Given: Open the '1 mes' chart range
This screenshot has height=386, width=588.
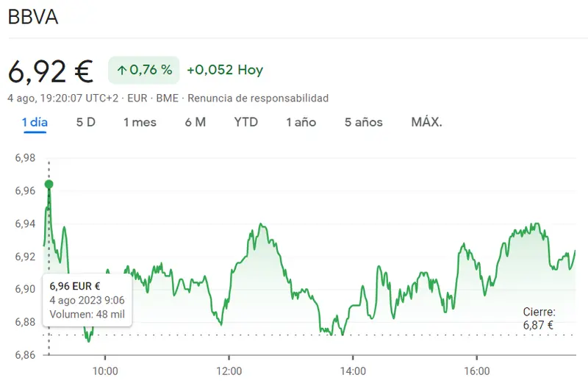Looking at the screenshot, I should [140, 122].
